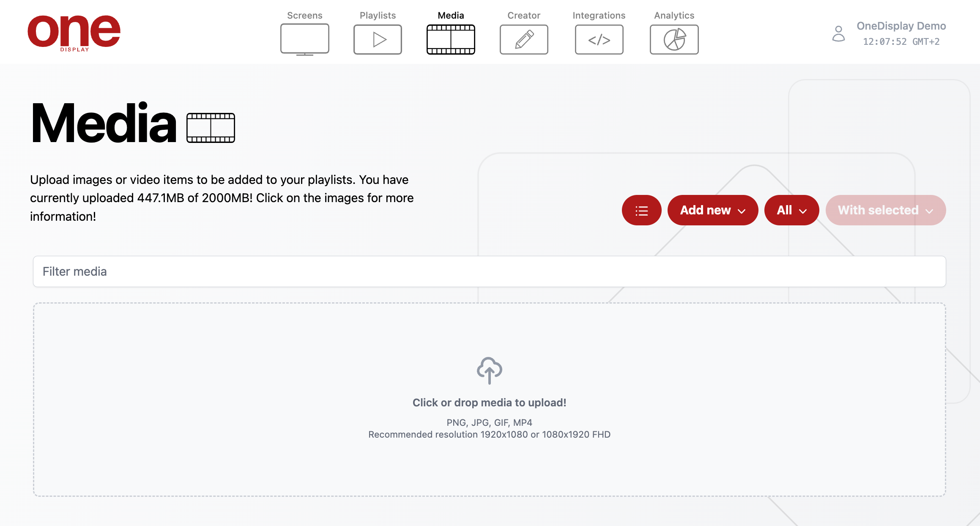The height and width of the screenshot is (526, 980).
Task: Go to the Playlists tab label
Action: tap(378, 15)
